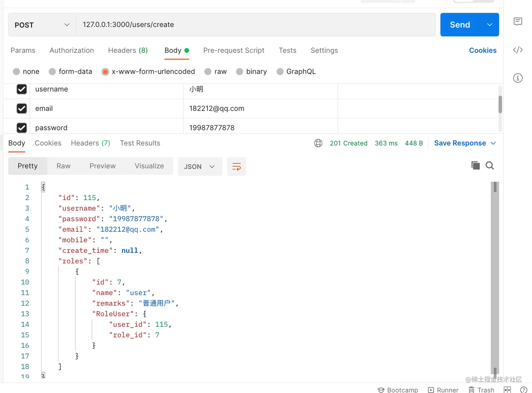Open Runner from the status bar
This screenshot has height=393, width=532.
click(x=443, y=390)
